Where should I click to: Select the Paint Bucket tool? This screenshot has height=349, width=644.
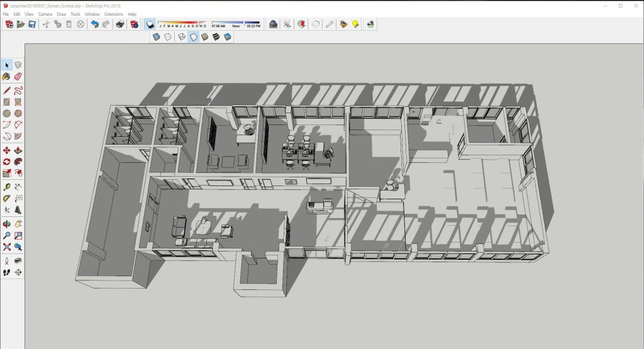[x=6, y=76]
